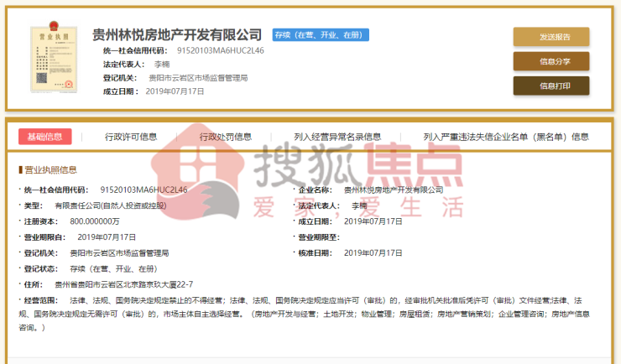Select header credit code 91520103MA6HUC2L46
Screen dimensions: 621x364
[220, 50]
